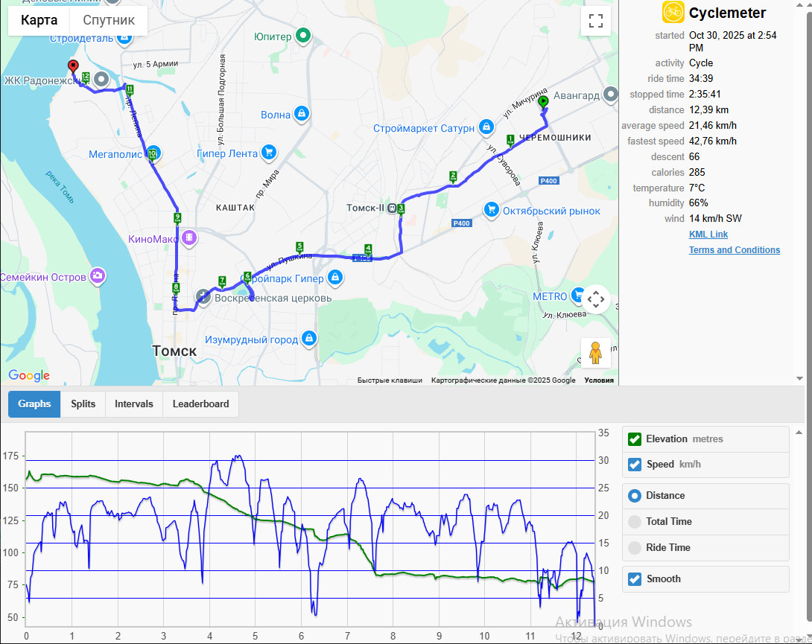Open Terms and Conditions link
Viewport: 812px width, 644px height.
pyautogui.click(x=735, y=249)
